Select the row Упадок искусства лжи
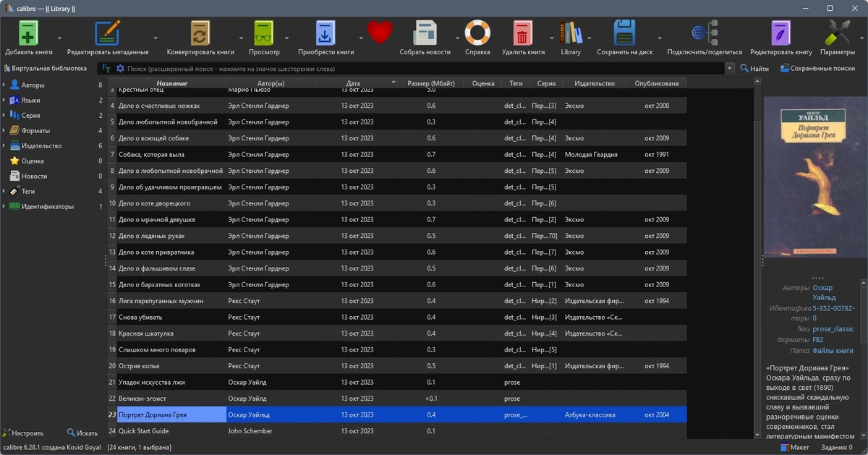Image resolution: width=868 pixels, height=455 pixels. pyautogui.click(x=396, y=382)
